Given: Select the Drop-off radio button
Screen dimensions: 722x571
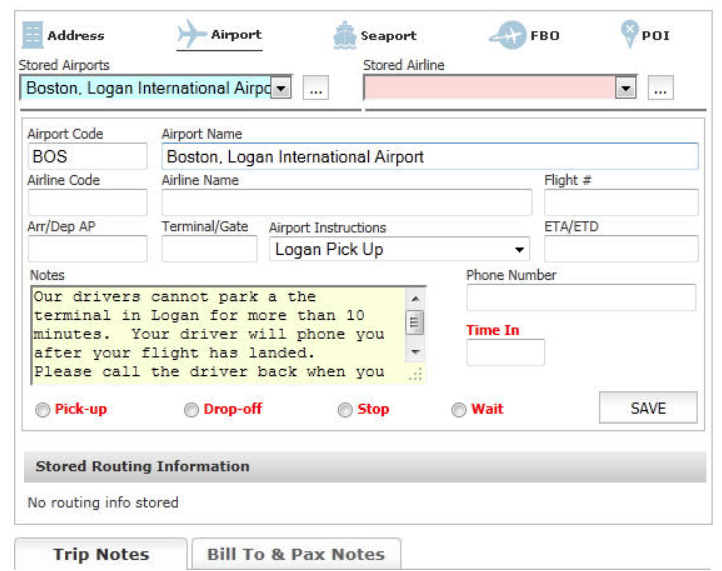Looking at the screenshot, I should click(x=191, y=410).
